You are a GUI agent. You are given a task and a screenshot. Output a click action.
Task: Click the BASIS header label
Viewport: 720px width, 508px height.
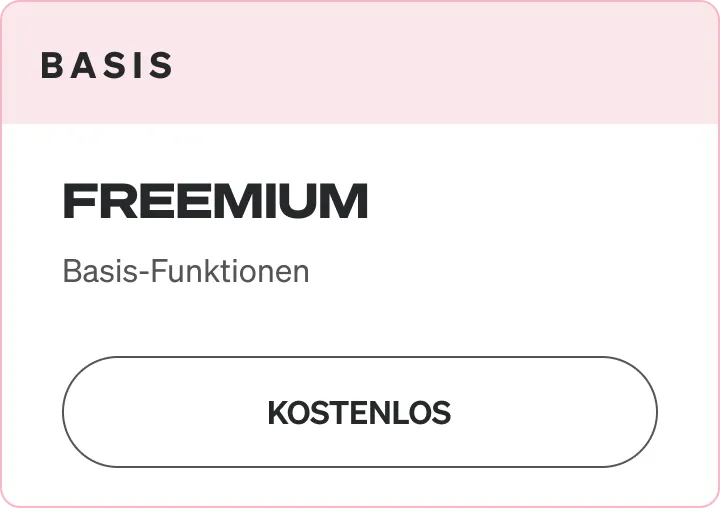pyautogui.click(x=107, y=66)
